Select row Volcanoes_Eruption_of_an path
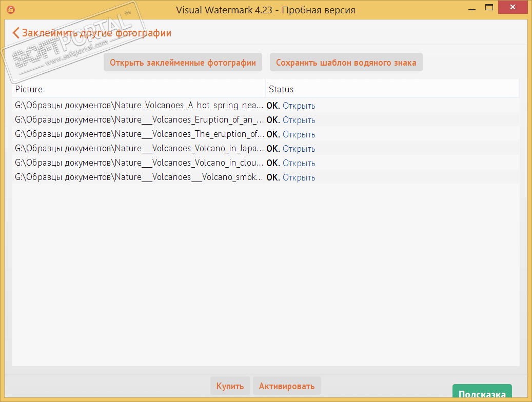This screenshot has height=402, width=532. pyautogui.click(x=139, y=120)
